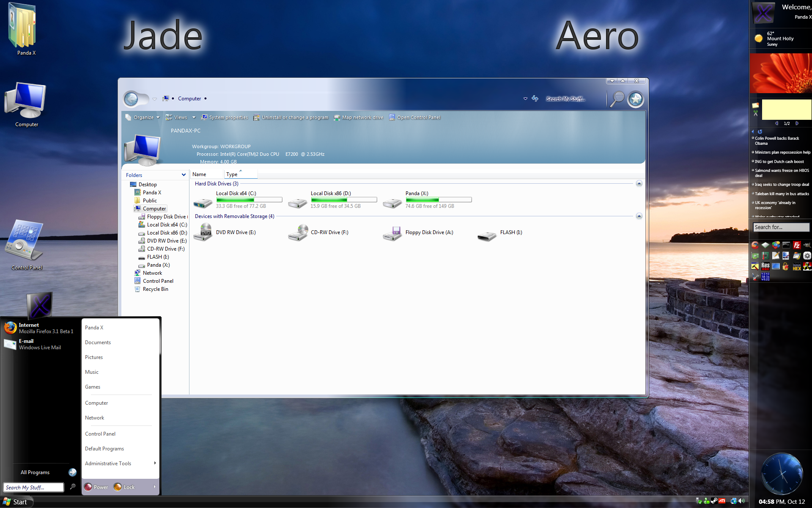Click the Floppy Disk Drive (A:) icon
The width and height of the screenshot is (812, 508).
click(x=392, y=233)
